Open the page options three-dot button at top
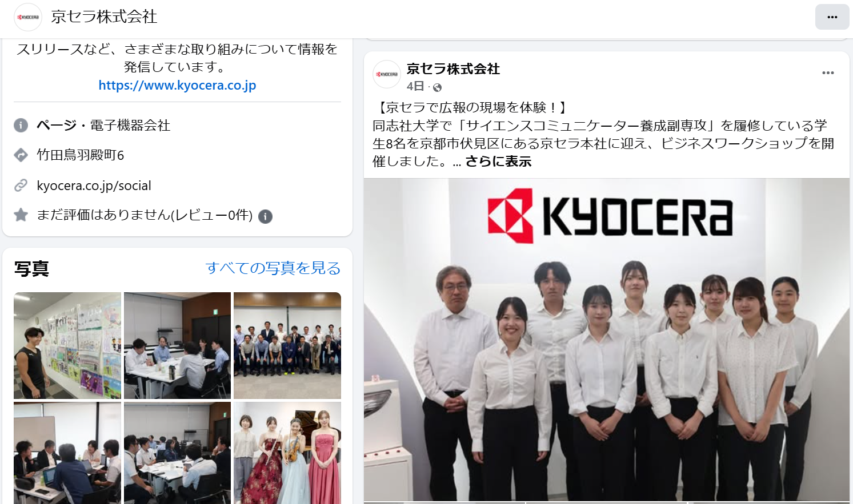 click(x=832, y=17)
